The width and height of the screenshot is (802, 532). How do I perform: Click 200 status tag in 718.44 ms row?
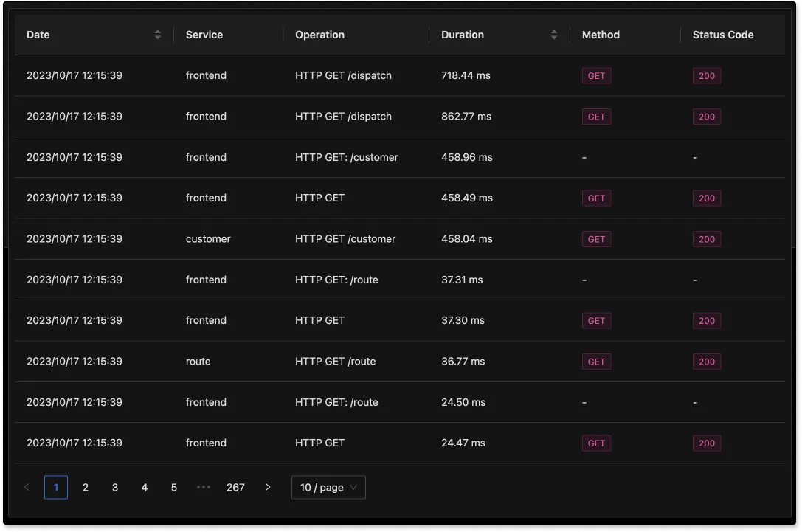[707, 76]
